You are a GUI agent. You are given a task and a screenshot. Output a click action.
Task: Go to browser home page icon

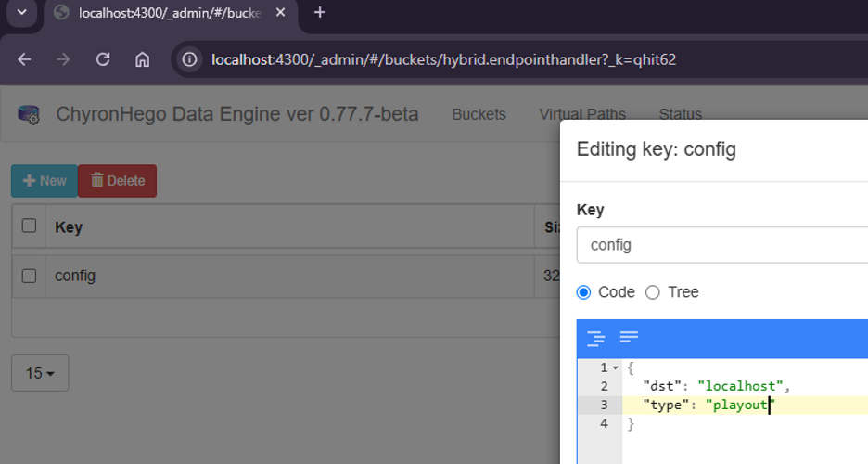tap(142, 59)
